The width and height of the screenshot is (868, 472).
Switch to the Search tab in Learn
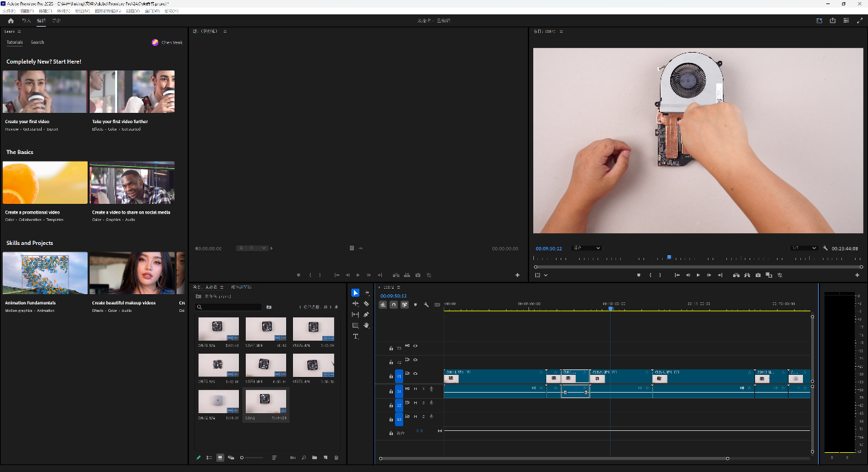37,42
